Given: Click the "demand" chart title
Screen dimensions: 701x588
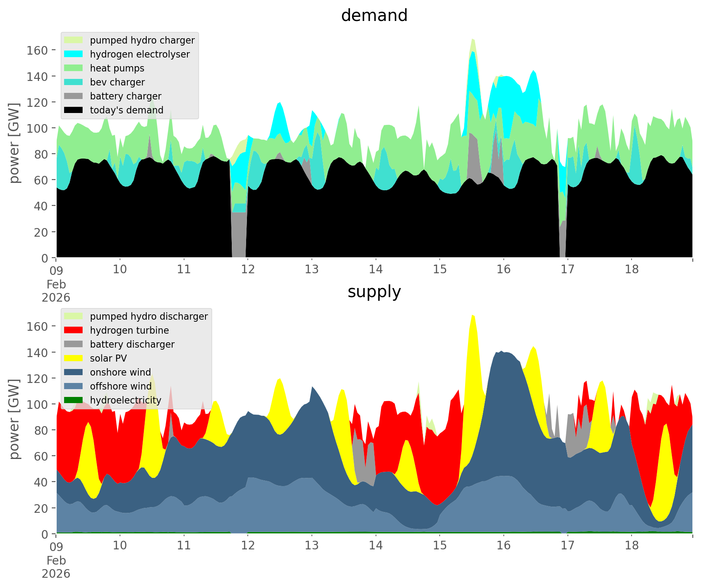Looking at the screenshot, I should coord(374,16).
